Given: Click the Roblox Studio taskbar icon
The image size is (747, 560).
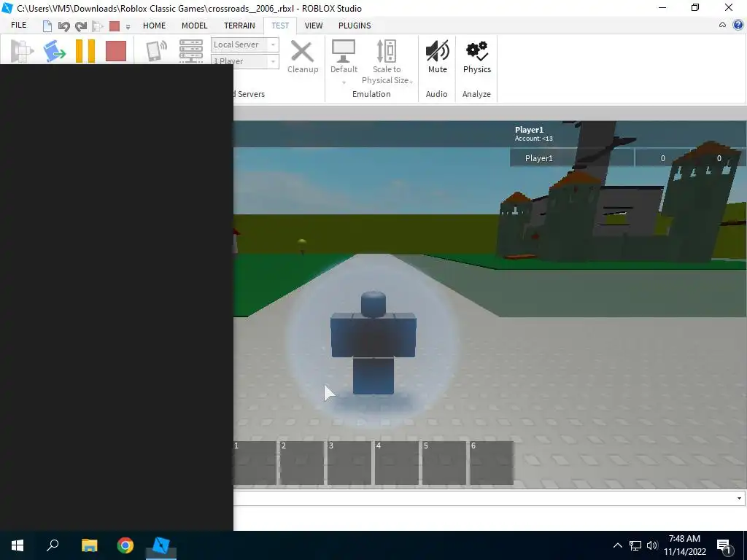Looking at the screenshot, I should pos(161,545).
